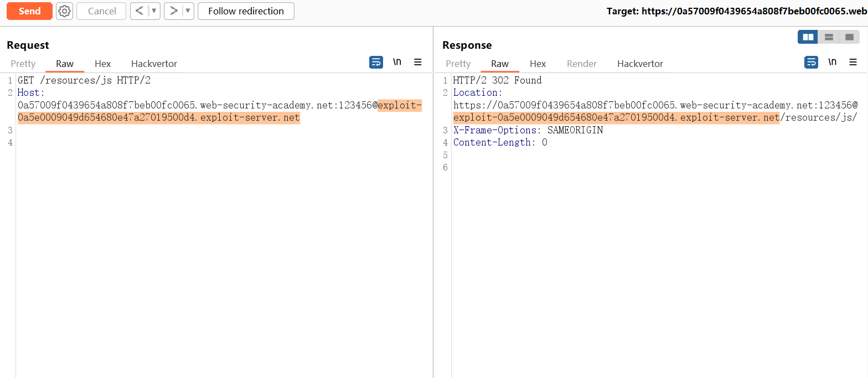
Task: Expand the back history dropdown arrow
Action: 154,11
